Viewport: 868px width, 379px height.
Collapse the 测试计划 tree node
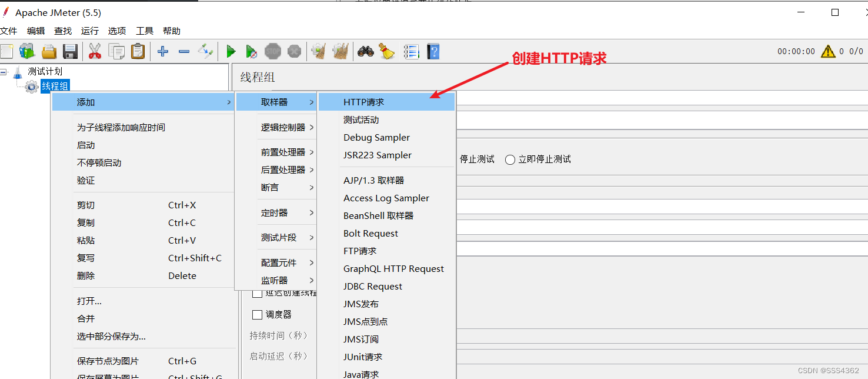[x=4, y=72]
